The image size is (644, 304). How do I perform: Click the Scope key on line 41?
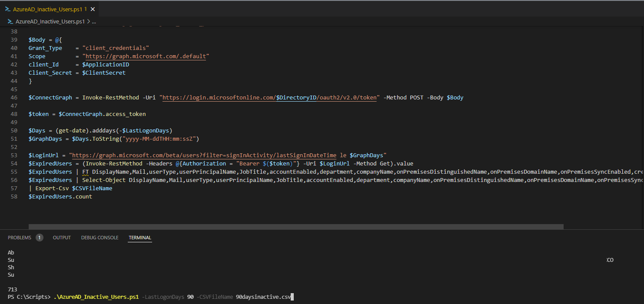[x=37, y=56]
